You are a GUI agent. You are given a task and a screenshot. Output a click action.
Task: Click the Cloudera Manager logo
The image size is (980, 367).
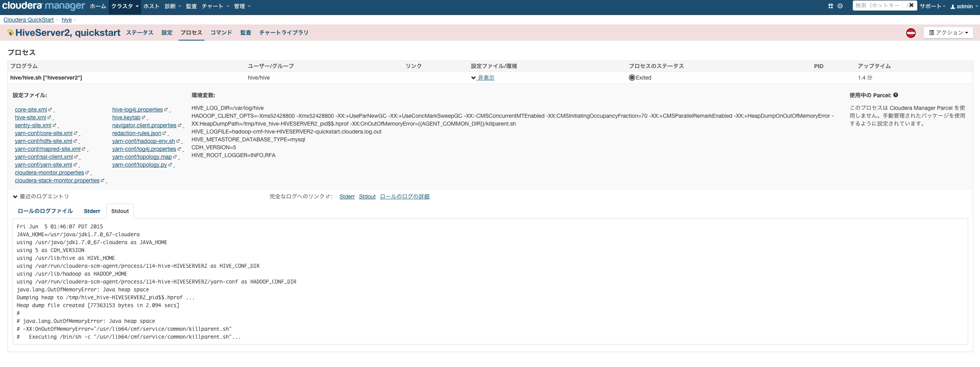pyautogui.click(x=43, y=6)
